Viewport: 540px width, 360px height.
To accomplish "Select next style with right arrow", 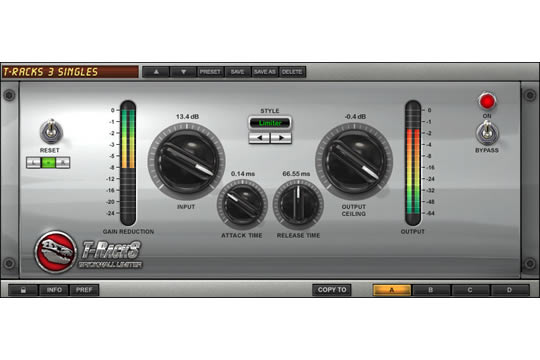I will click(x=281, y=138).
